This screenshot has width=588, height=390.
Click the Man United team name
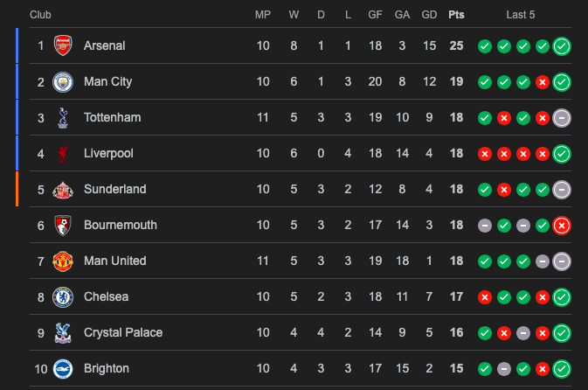114,261
